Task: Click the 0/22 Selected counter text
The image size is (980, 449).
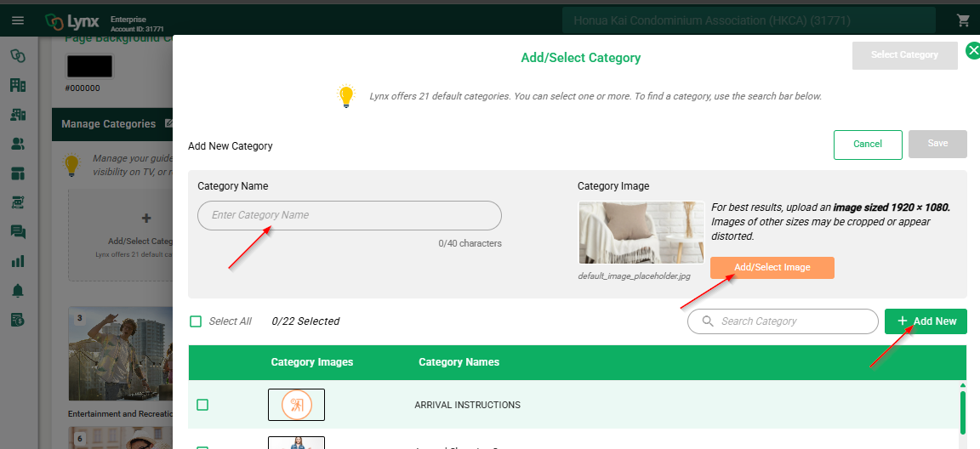Action: pyautogui.click(x=305, y=321)
